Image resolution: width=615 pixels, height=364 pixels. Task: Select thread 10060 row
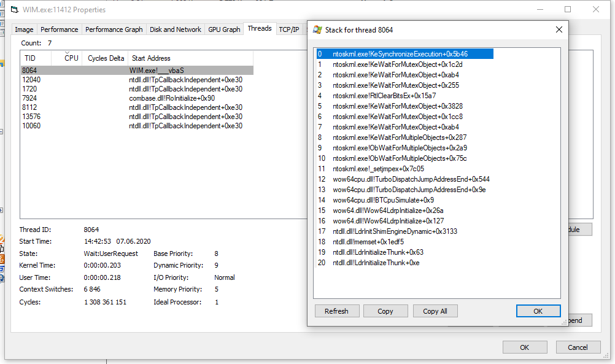click(x=137, y=126)
